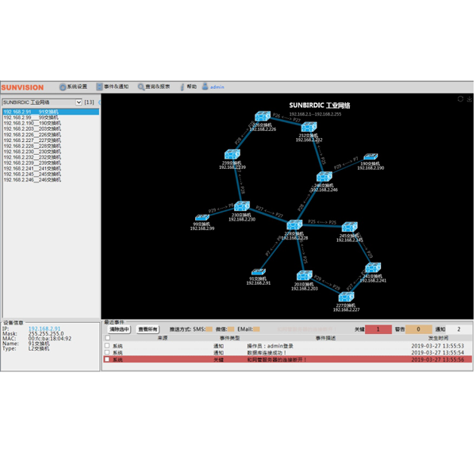Select list row 192.168.2.241__241交换机

[51, 168]
